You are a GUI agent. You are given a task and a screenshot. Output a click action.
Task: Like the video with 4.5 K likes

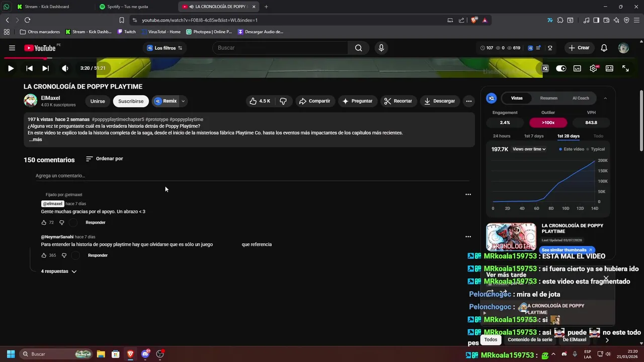[260, 101]
